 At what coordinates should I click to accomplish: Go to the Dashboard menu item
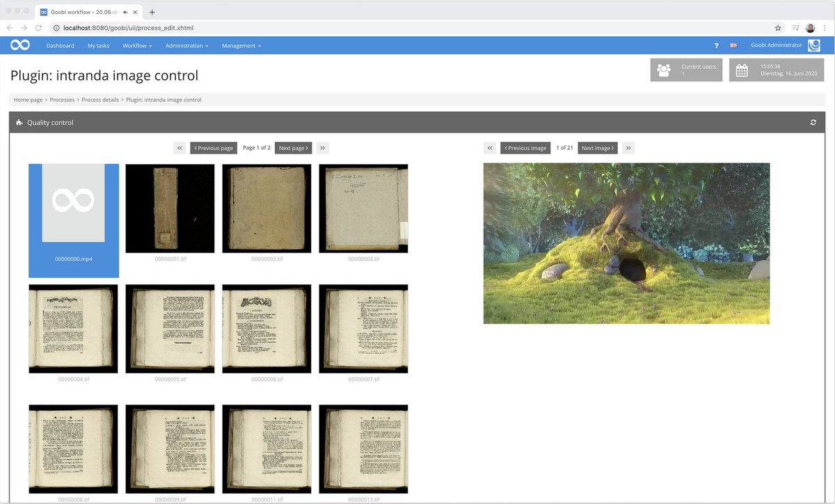[x=60, y=44]
